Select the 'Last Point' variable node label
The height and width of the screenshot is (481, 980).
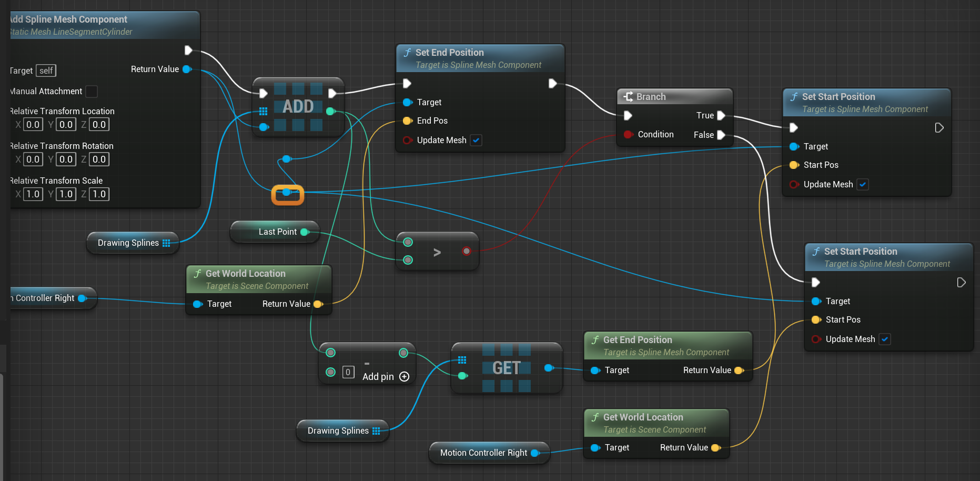pyautogui.click(x=278, y=232)
